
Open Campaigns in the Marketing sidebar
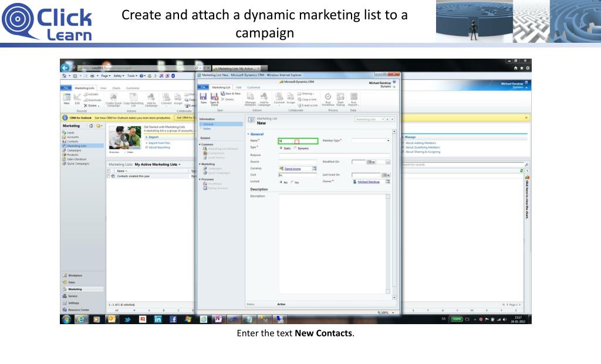74,151
